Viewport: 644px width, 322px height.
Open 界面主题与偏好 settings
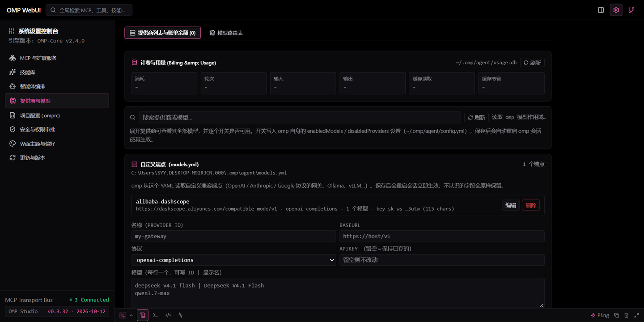(x=57, y=144)
